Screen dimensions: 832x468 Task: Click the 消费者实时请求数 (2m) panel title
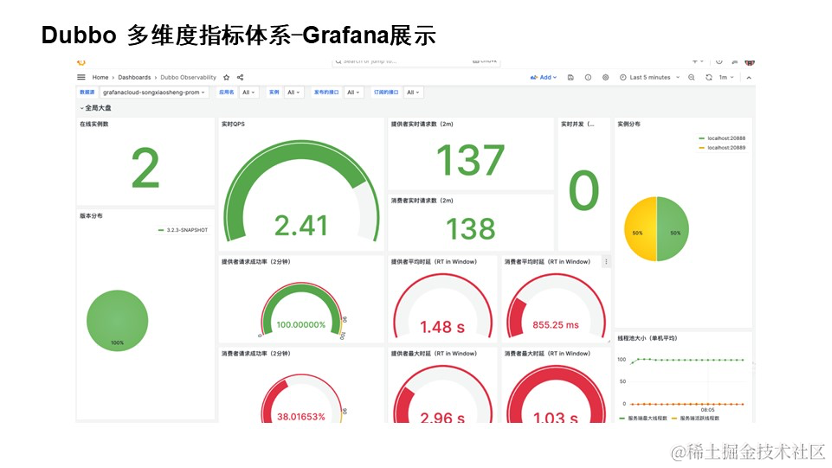[422, 201]
